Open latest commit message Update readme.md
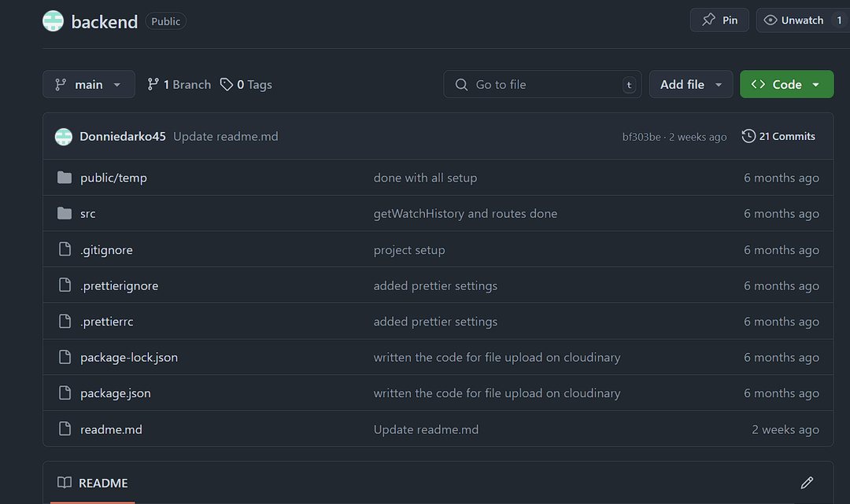The width and height of the screenshot is (850, 504). click(226, 137)
